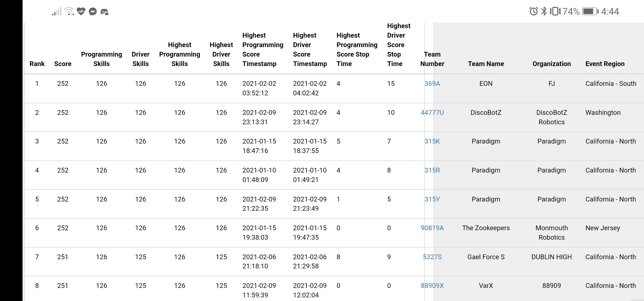Select New Jersey region cell
644x301 pixels.
(603, 228)
